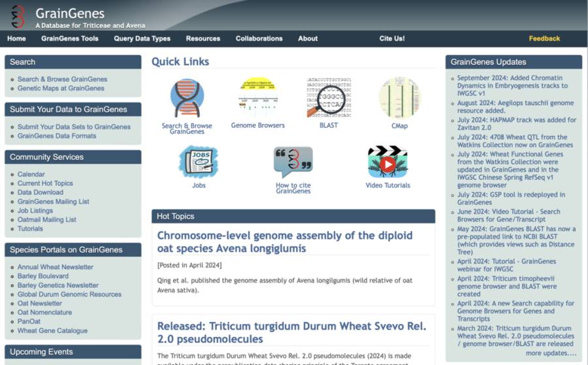The image size is (588, 365).
Task: Open the How to cite GrainGenes icon
Action: tap(293, 161)
